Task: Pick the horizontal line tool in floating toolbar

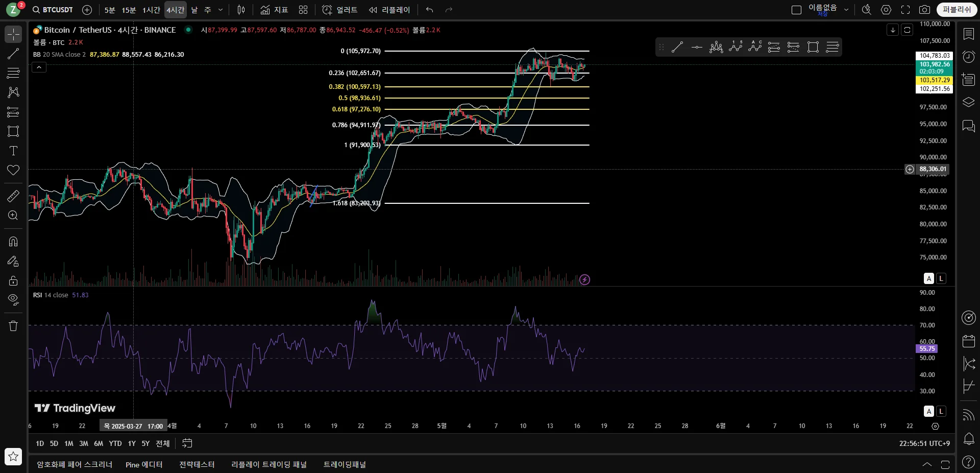Action: (697, 48)
